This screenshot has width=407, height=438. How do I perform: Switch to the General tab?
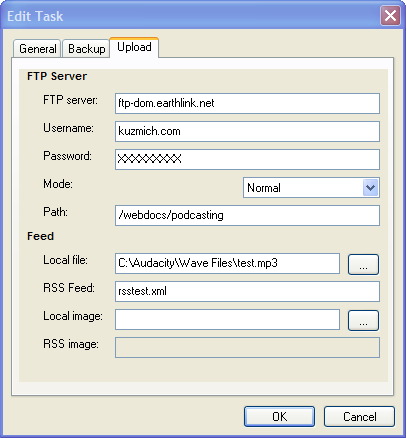(37, 49)
